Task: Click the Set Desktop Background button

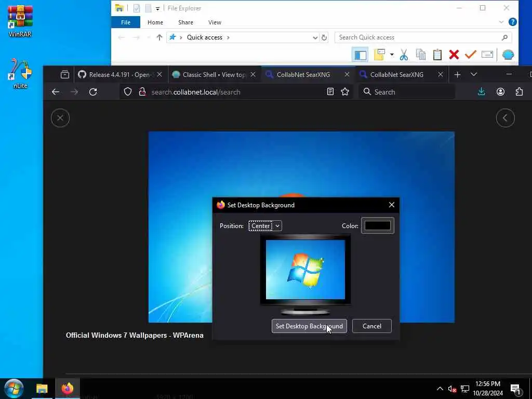Action: (x=309, y=326)
